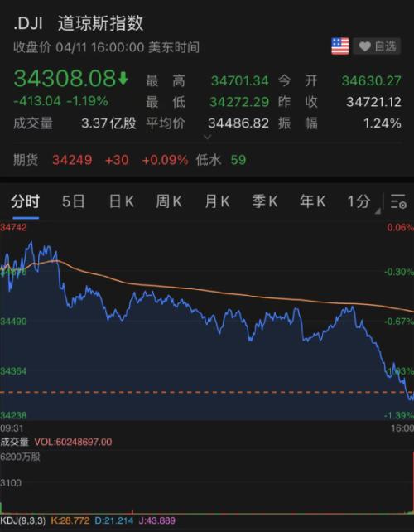Tap the 平均价 value 34486.82

pos(238,123)
